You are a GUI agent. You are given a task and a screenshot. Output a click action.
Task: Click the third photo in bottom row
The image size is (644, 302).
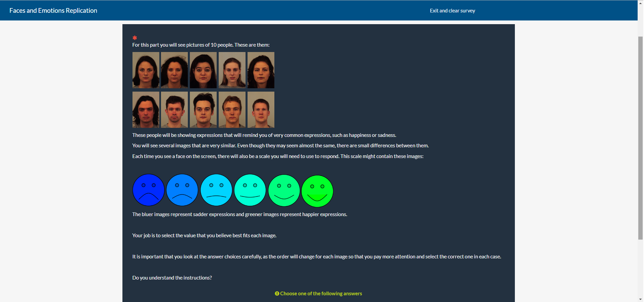click(203, 110)
